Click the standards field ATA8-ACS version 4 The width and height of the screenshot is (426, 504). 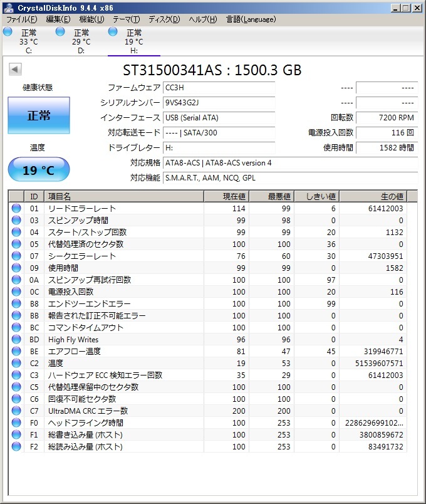pos(291,163)
